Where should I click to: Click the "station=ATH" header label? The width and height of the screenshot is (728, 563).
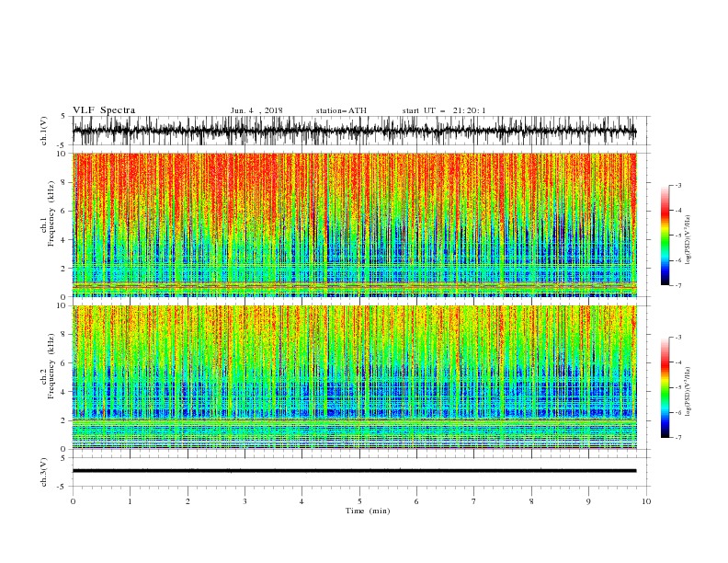click(341, 110)
